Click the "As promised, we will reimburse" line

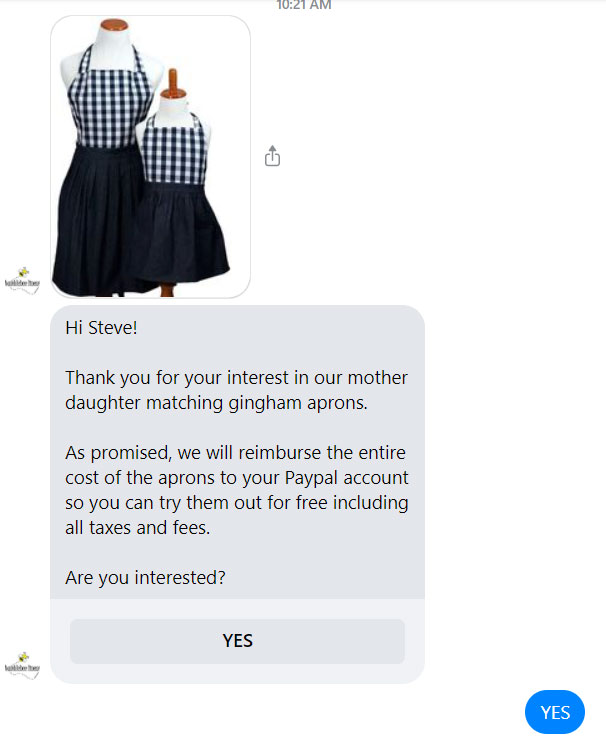(x=235, y=452)
